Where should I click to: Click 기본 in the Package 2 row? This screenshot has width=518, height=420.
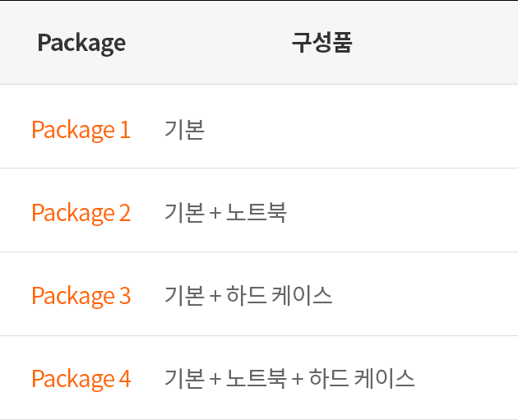click(x=185, y=212)
